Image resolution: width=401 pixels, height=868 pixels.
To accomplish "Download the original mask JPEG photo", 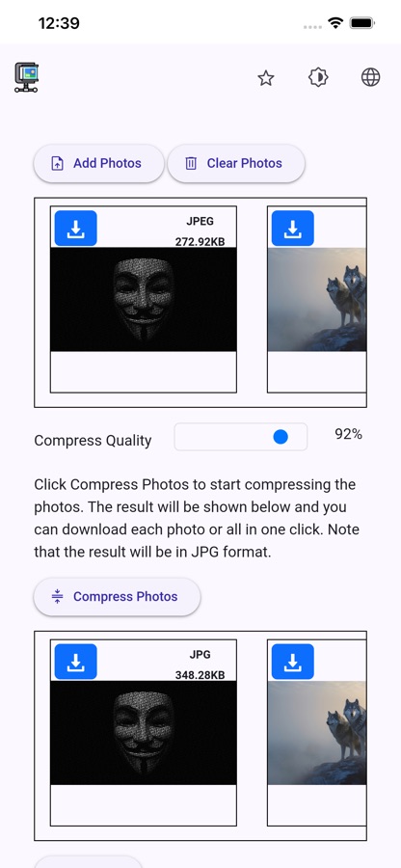I will pyautogui.click(x=76, y=228).
